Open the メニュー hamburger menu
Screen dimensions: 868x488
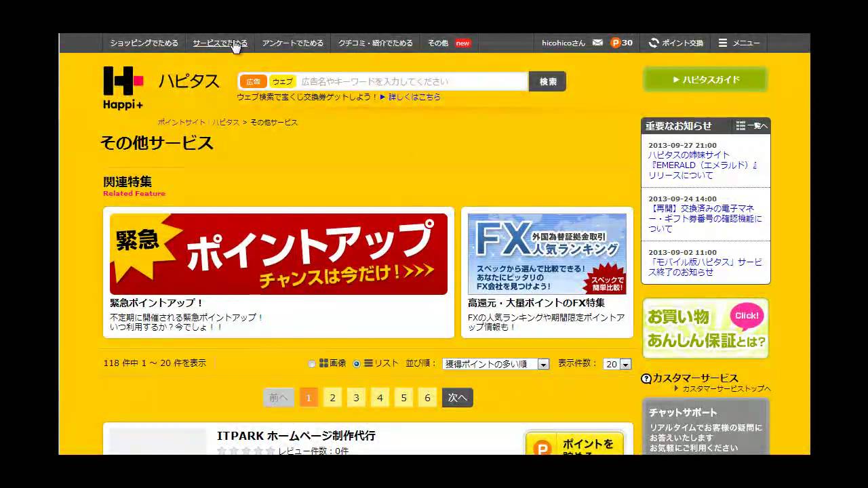click(739, 43)
